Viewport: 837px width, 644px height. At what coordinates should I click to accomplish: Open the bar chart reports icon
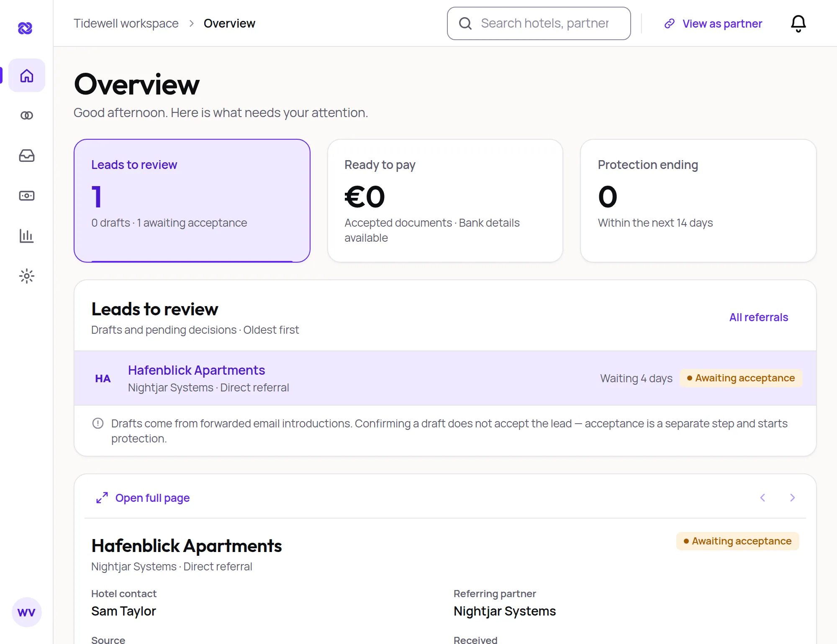(27, 236)
